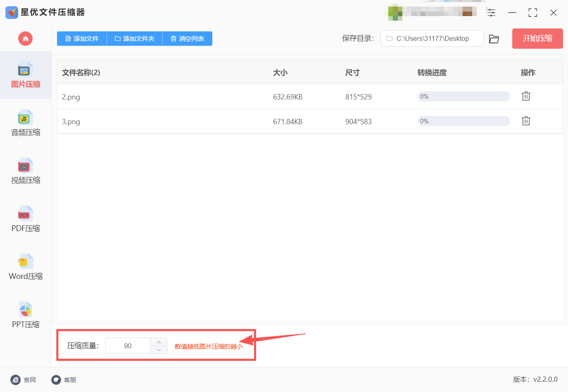The height and width of the screenshot is (392, 568).
Task: Click the 904*583 dimension cell
Action: 359,122
